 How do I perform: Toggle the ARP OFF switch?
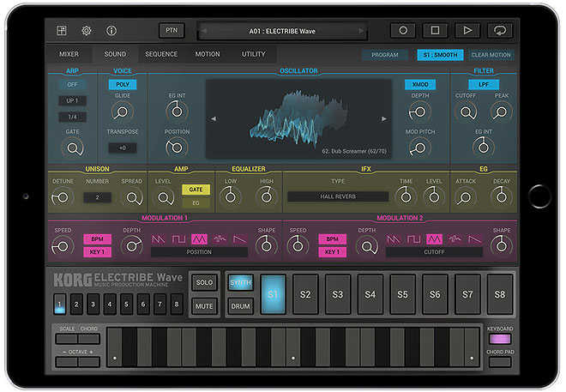(72, 84)
